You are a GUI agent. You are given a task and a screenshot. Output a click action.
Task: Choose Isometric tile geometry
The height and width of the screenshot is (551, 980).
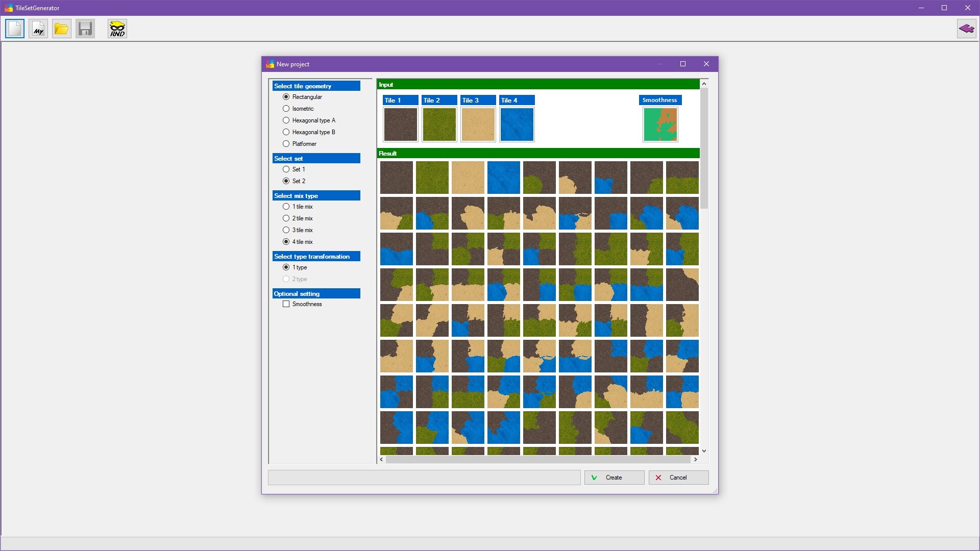(x=286, y=109)
